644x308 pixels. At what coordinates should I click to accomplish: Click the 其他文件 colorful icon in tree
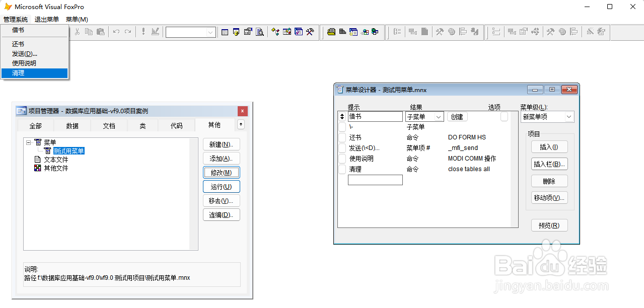38,168
